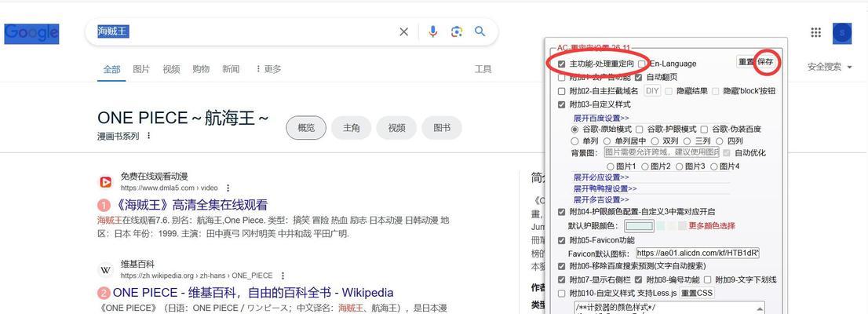This screenshot has width=868, height=314.
Task: Select the 三列 layout radio
Action: pos(687,141)
